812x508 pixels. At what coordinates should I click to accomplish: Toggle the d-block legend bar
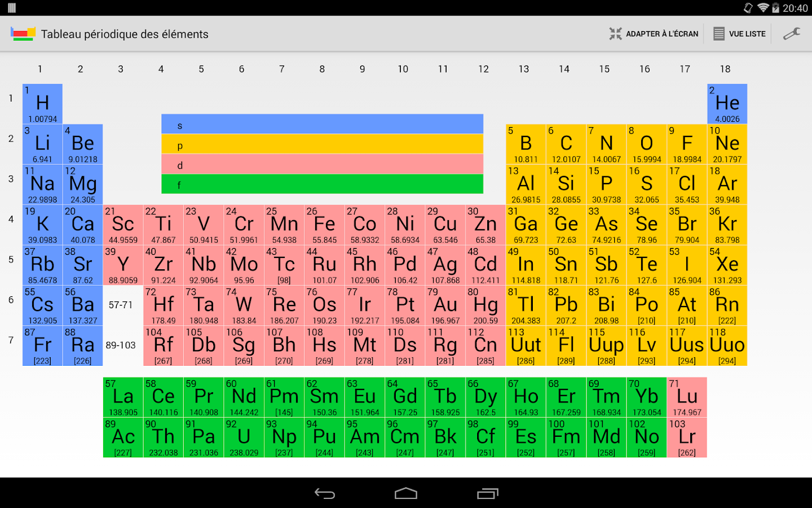pos(322,165)
